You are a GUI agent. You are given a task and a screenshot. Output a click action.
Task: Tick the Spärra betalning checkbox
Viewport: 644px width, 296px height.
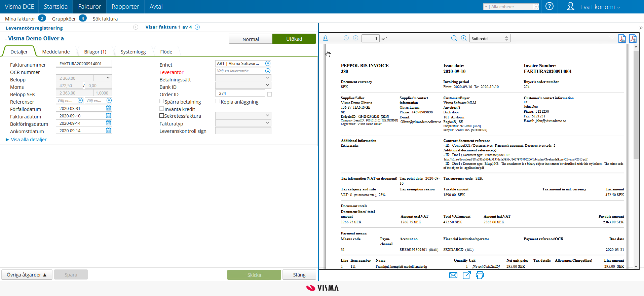click(x=162, y=101)
